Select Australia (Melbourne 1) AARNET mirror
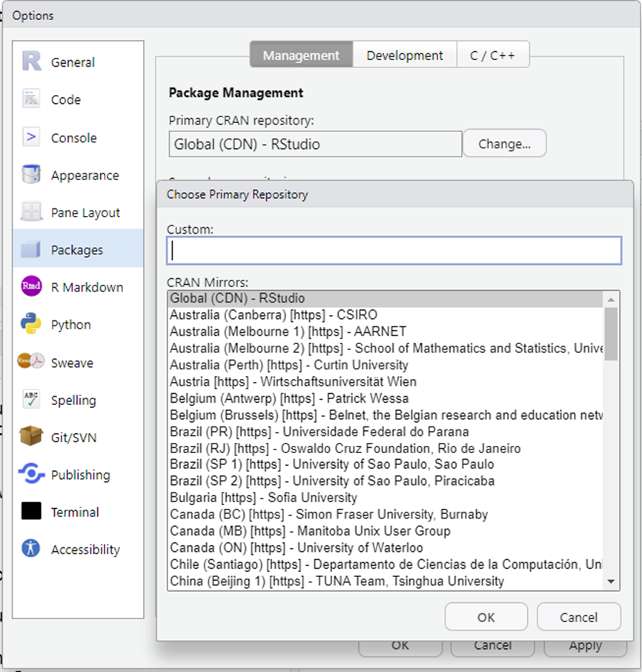This screenshot has height=672, width=642. [x=385, y=332]
